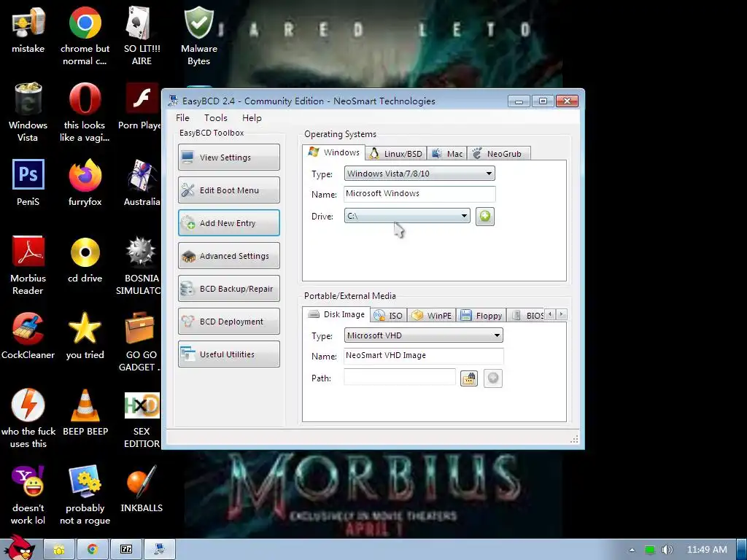This screenshot has width=747, height=560.
Task: Click the Add New Entry button
Action: click(x=229, y=223)
